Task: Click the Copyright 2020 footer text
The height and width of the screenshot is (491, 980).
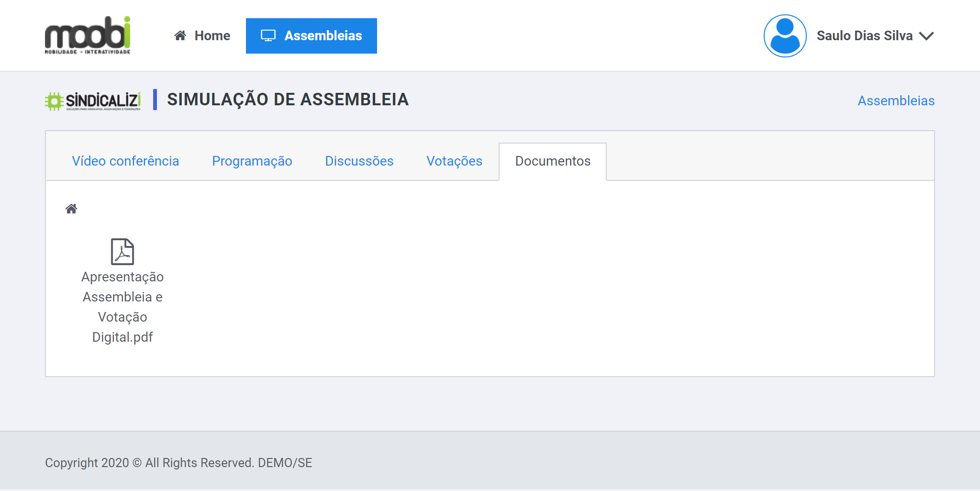Action: pyautogui.click(x=178, y=463)
